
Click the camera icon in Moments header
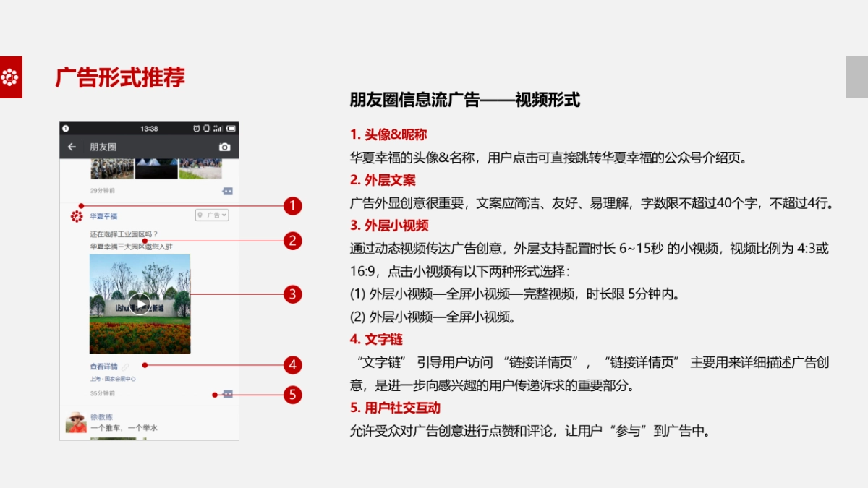(224, 147)
